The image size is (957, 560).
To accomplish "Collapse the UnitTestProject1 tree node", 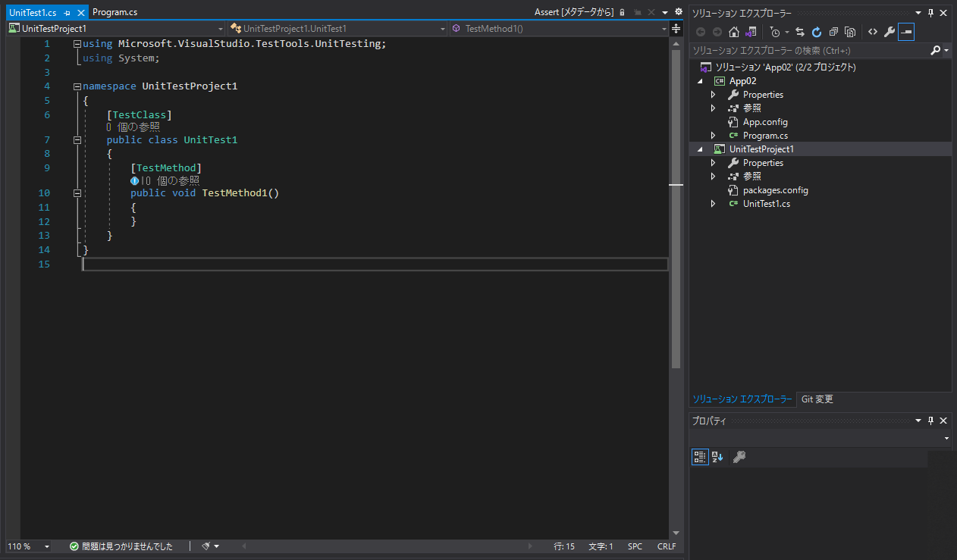I will (699, 149).
